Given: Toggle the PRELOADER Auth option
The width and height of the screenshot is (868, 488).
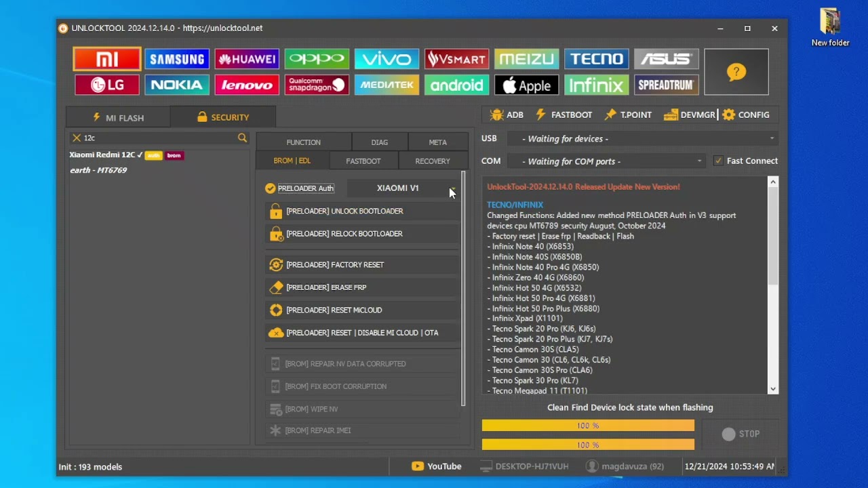Looking at the screenshot, I should (299, 188).
